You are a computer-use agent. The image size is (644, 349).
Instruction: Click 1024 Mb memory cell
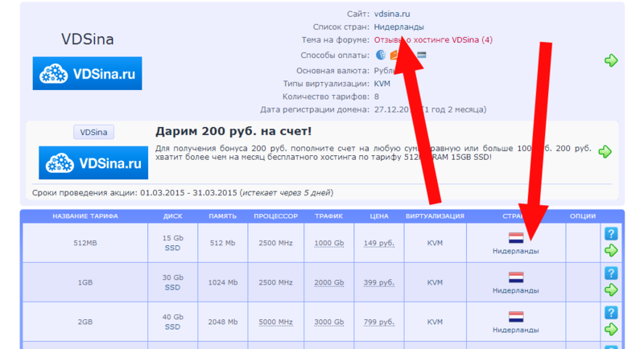point(223,282)
